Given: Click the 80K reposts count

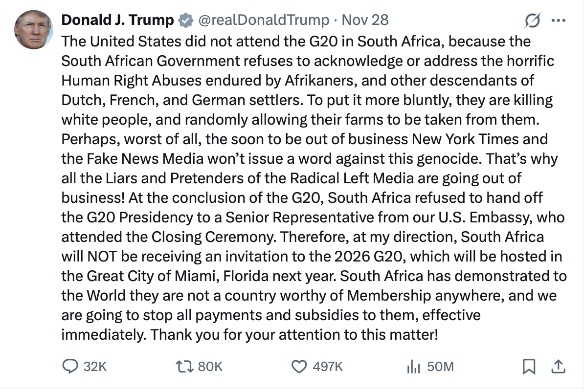Looking at the screenshot, I should tap(210, 367).
